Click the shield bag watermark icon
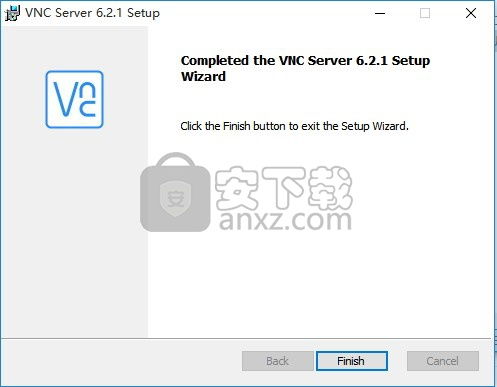497x387 pixels. pyautogui.click(x=175, y=192)
